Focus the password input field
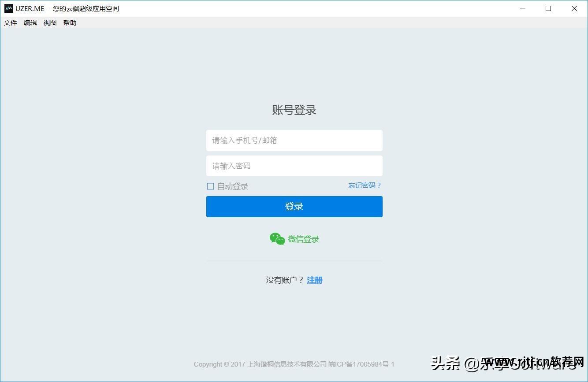Image resolution: width=588 pixels, height=382 pixels. [294, 166]
